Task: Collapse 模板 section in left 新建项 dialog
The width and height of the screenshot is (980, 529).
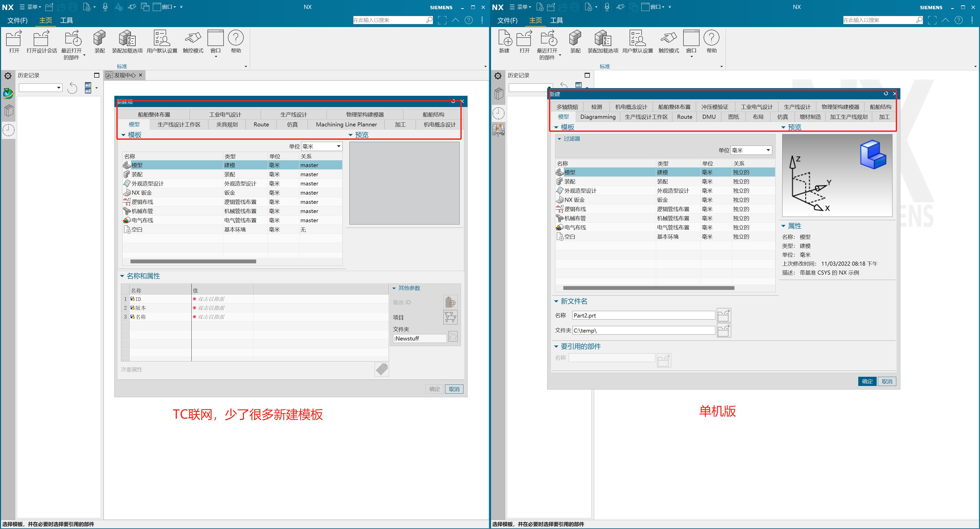Action: pos(123,135)
